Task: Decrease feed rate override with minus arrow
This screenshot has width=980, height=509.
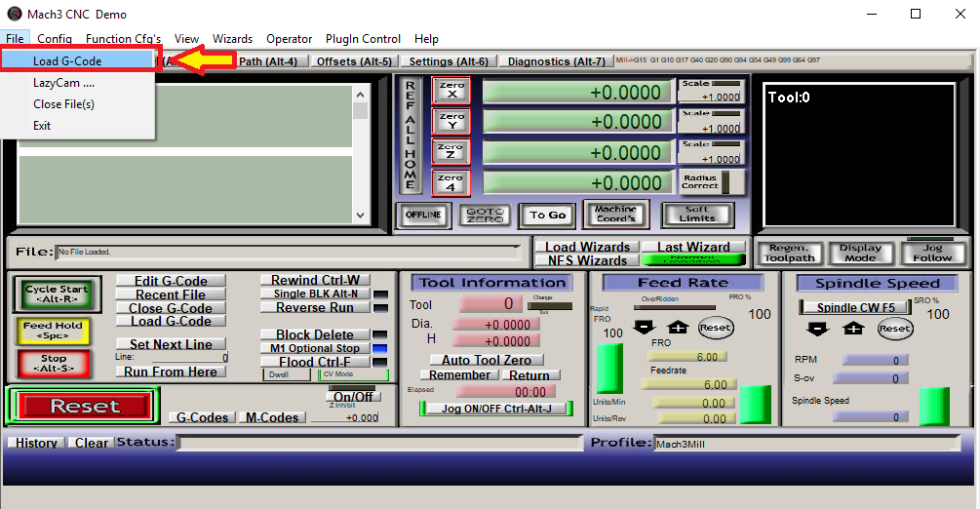Action: [645, 327]
